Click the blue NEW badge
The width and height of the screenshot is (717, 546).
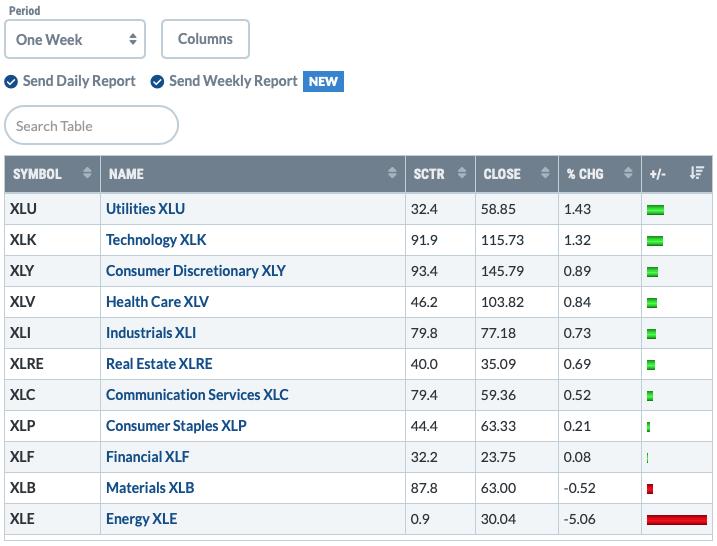point(323,81)
